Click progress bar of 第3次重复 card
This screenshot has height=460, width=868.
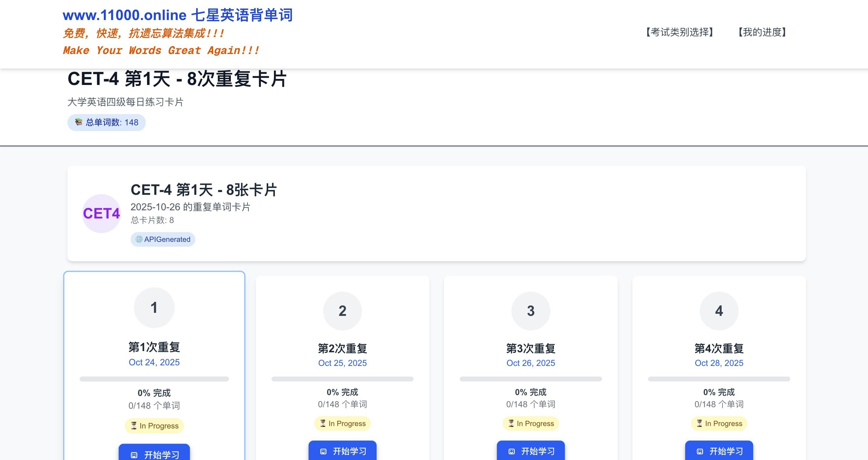click(x=531, y=379)
